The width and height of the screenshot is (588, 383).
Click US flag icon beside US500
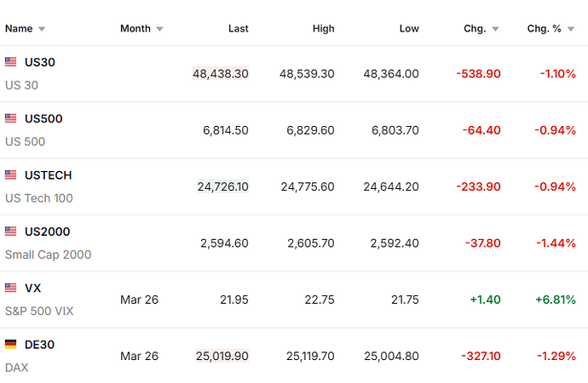(x=10, y=118)
